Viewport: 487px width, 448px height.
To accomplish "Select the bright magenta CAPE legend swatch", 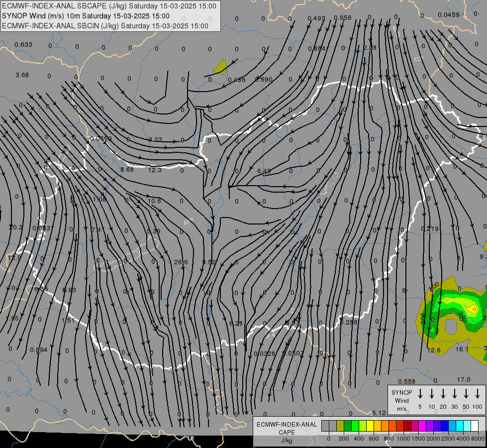I will (x=422, y=426).
